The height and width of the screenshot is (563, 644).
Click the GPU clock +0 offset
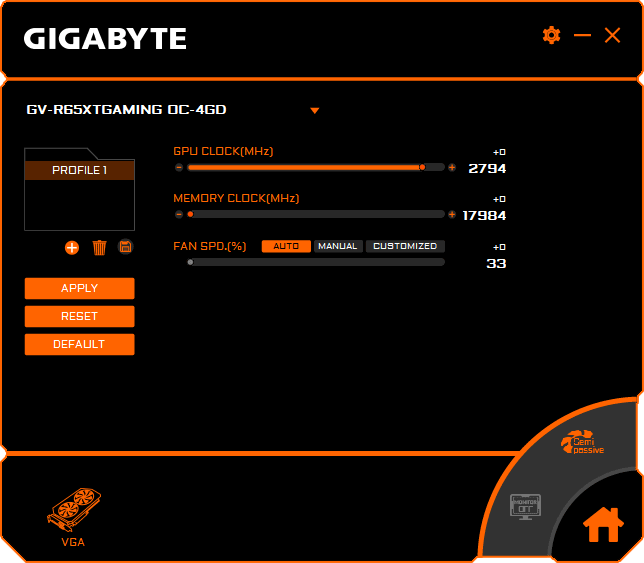[499, 152]
